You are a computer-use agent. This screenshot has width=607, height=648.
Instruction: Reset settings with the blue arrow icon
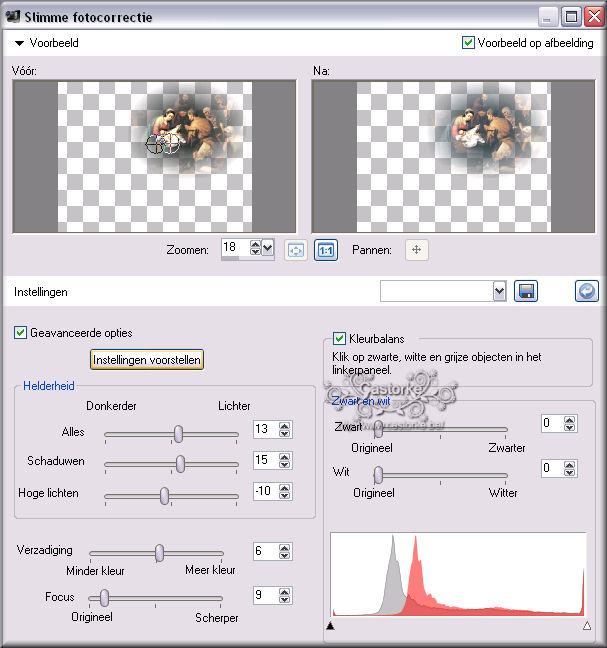point(586,291)
